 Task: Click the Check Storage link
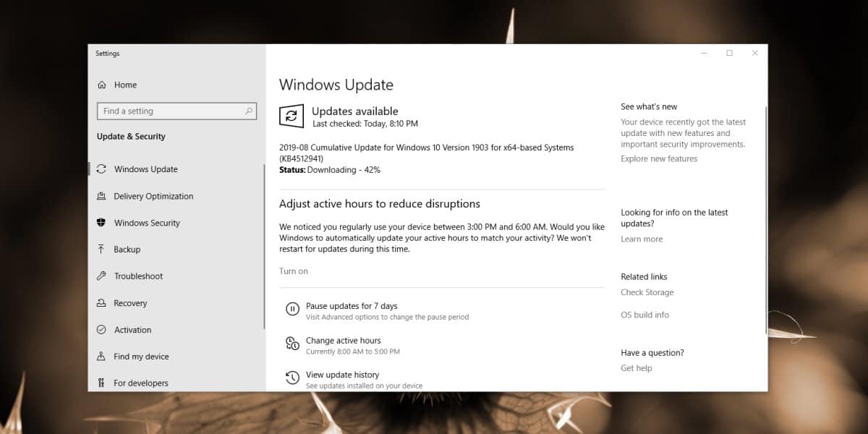[647, 292]
